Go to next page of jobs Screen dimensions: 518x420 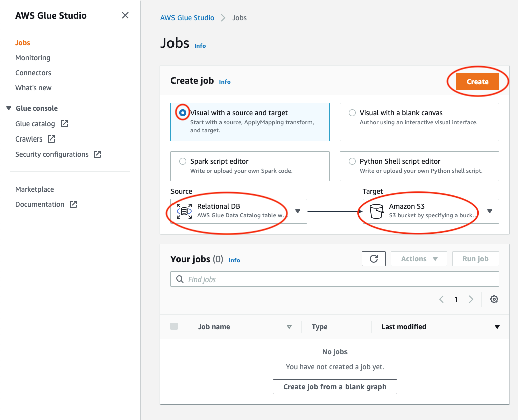click(471, 299)
